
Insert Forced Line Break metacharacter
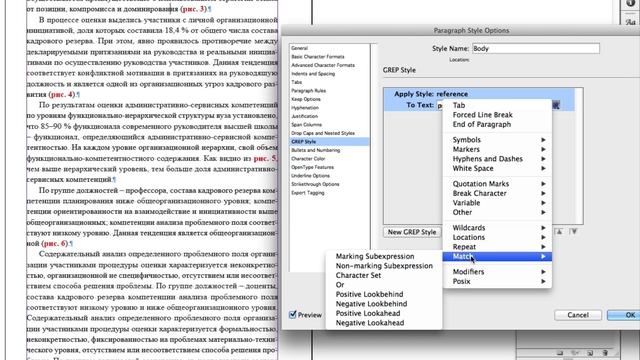[497, 115]
